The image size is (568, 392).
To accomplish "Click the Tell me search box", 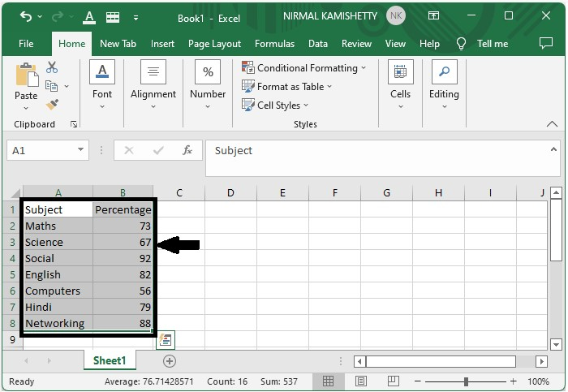I will [492, 44].
